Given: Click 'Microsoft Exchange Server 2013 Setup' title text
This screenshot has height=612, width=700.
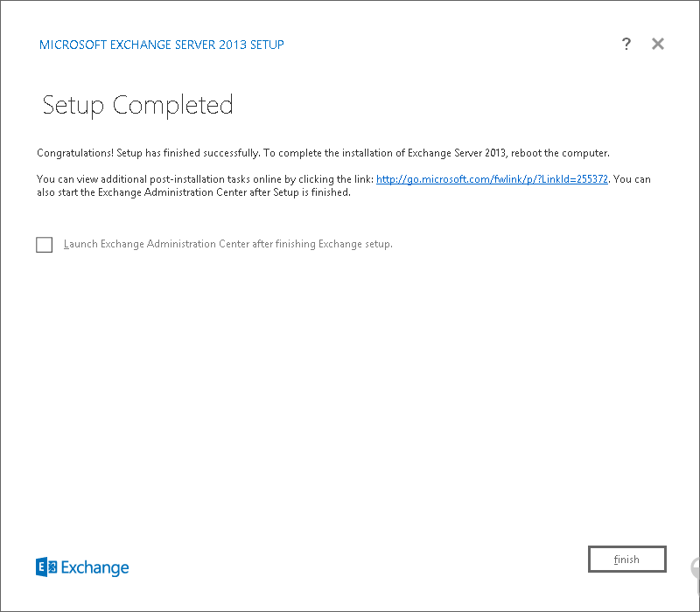Looking at the screenshot, I should [x=162, y=45].
